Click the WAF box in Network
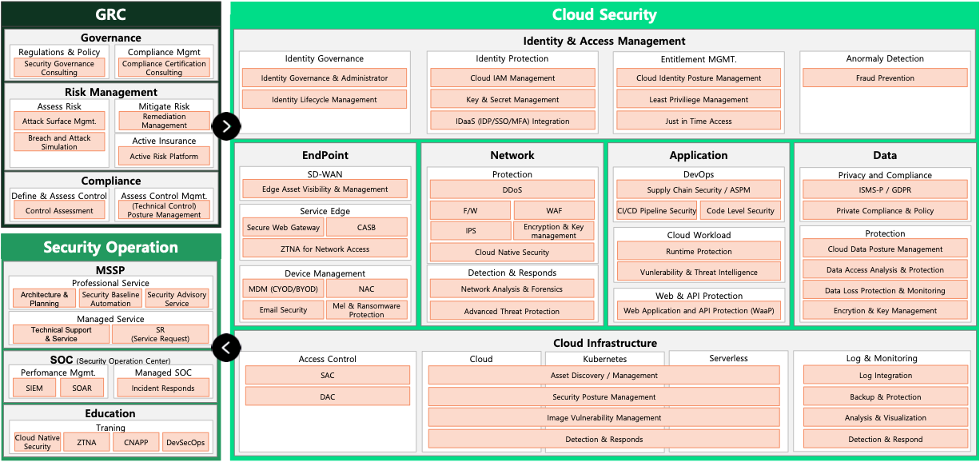 pos(554,211)
